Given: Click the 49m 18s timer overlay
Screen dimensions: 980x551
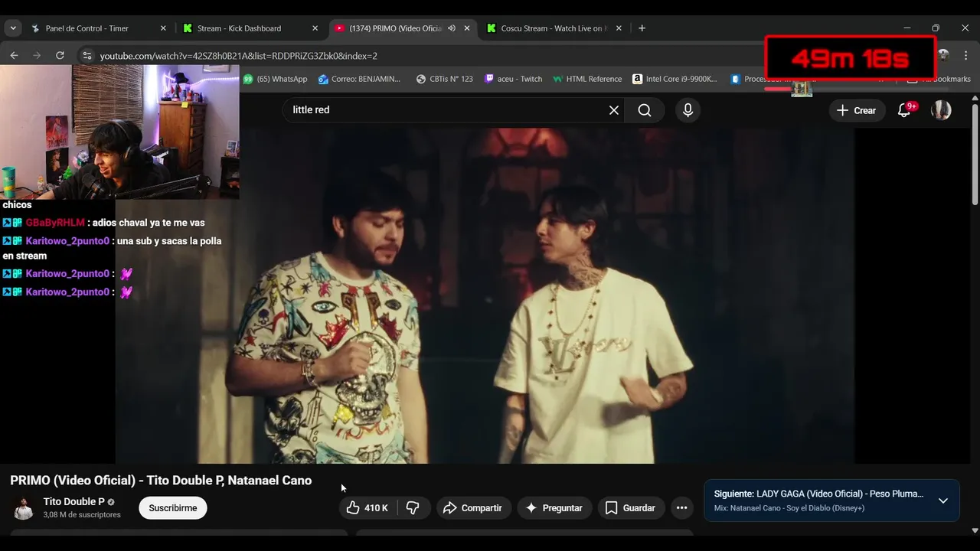Looking at the screenshot, I should click(850, 58).
